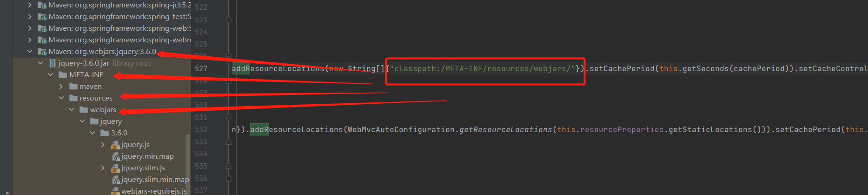
Task: Toggle code fold marker at line 535
Action: 228,166
